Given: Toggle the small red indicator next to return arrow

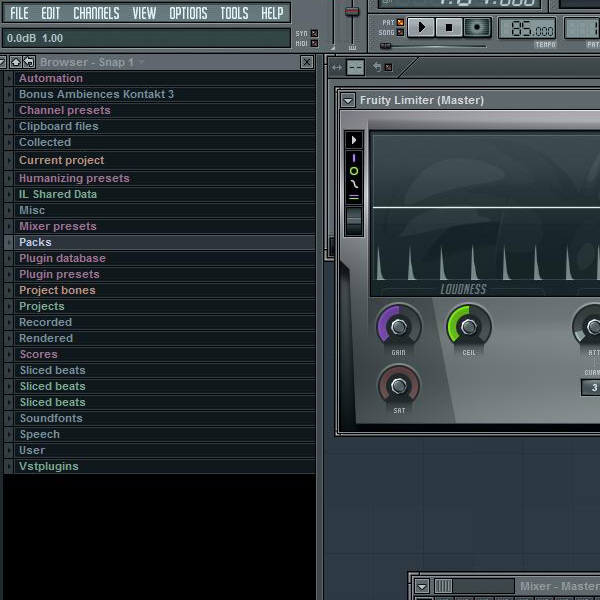Looking at the screenshot, I should (x=388, y=67).
